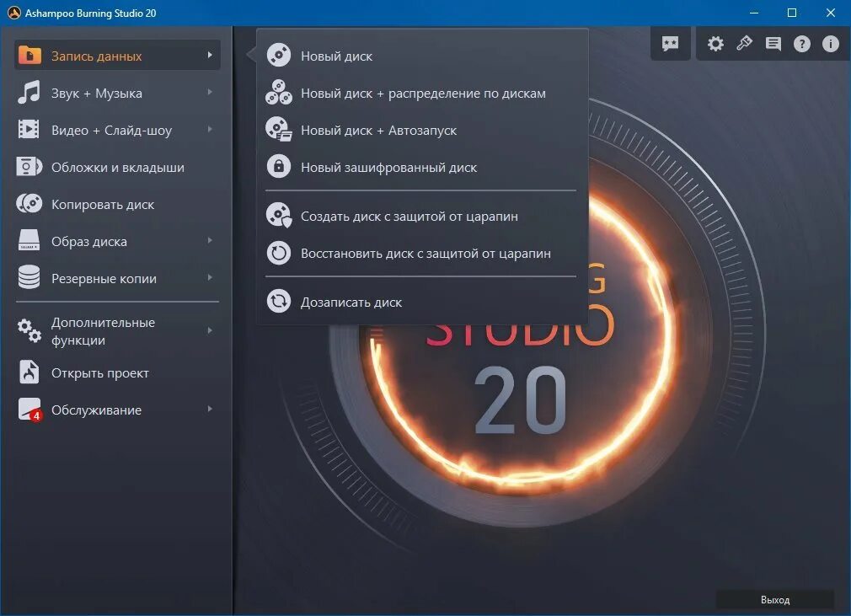Click the cover icon beside Обложки и вкладыши
This screenshot has width=851, height=616.
pos(29,167)
